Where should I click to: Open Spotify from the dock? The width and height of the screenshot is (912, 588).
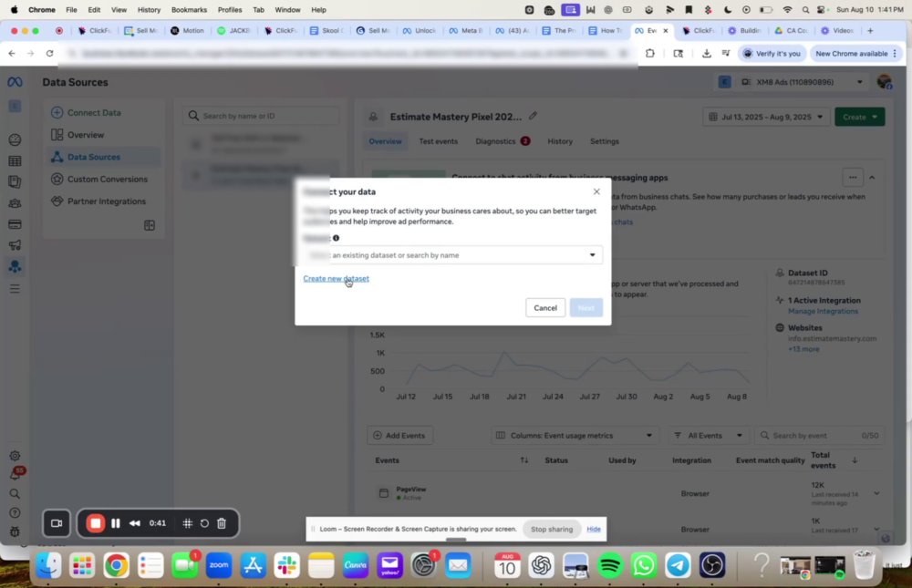[x=609, y=564]
